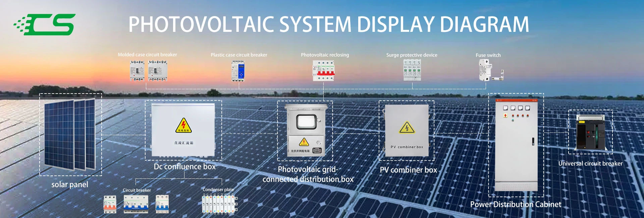Image resolution: width=644 pixels, height=218 pixels.
Task: Click the "Fuse switch" text label
Action: click(488, 55)
